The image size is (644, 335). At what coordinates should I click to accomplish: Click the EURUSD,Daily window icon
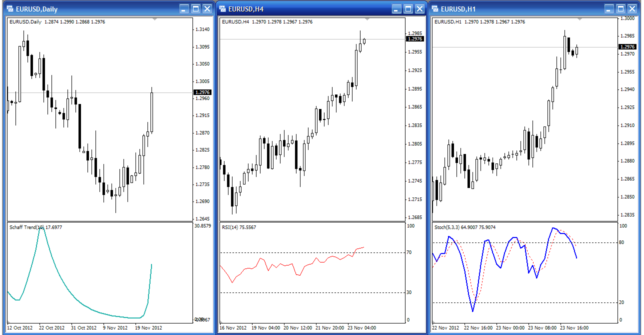(10, 8)
